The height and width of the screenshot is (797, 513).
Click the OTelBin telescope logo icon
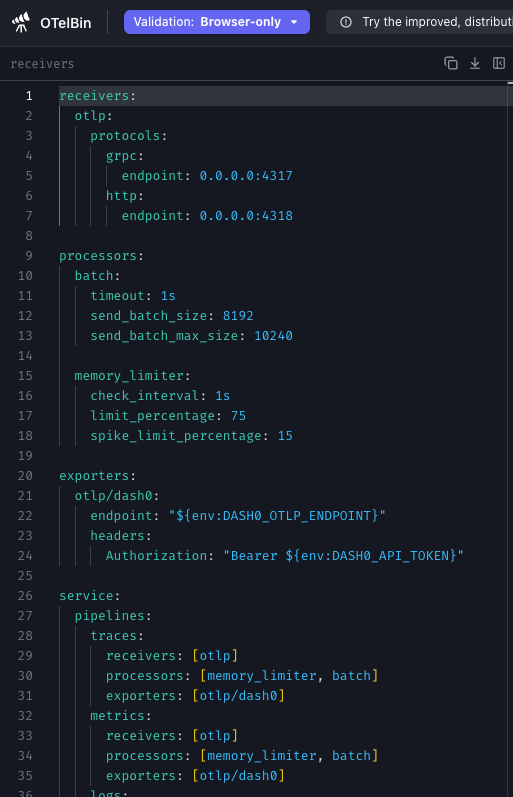(21, 22)
